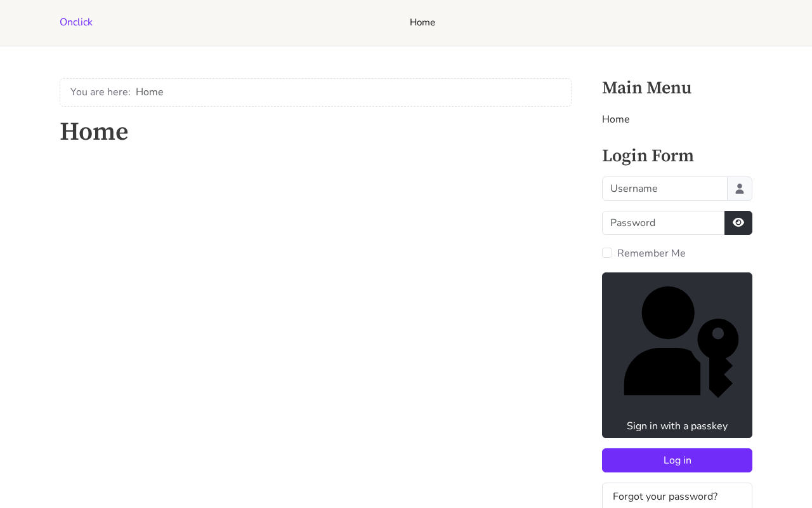Image resolution: width=812 pixels, height=508 pixels.
Task: Click the Main Menu heading
Action: coord(646,88)
